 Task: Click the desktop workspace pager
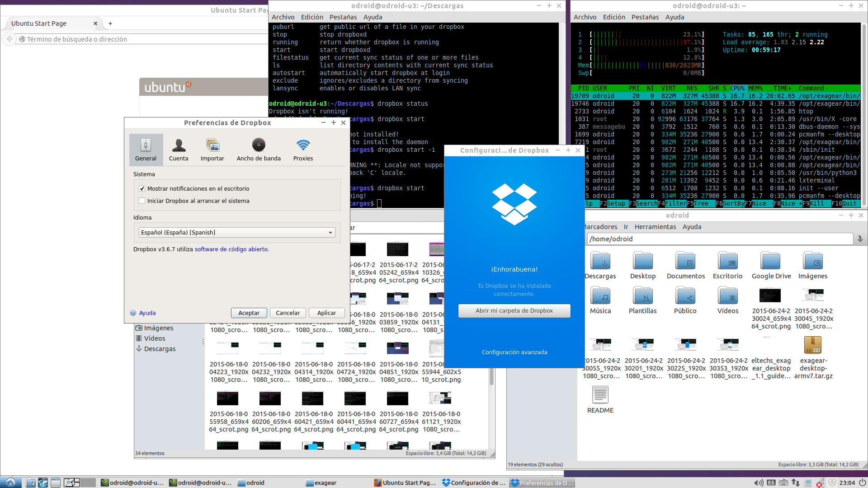coord(79,483)
